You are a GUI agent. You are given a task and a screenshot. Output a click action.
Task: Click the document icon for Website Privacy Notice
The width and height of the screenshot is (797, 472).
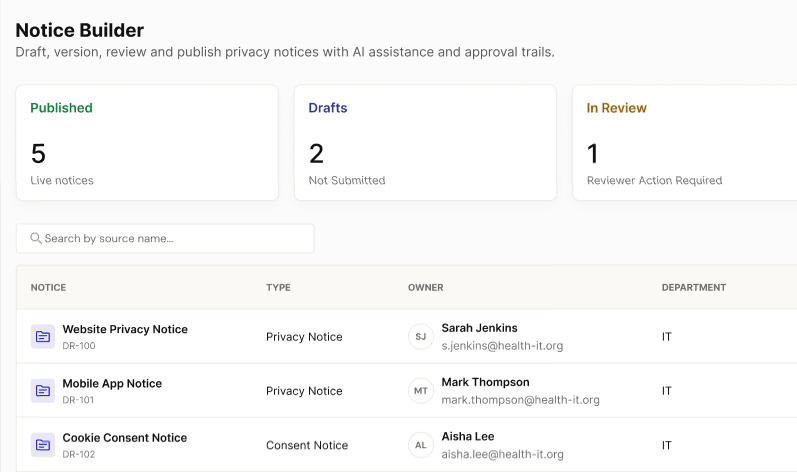43,336
